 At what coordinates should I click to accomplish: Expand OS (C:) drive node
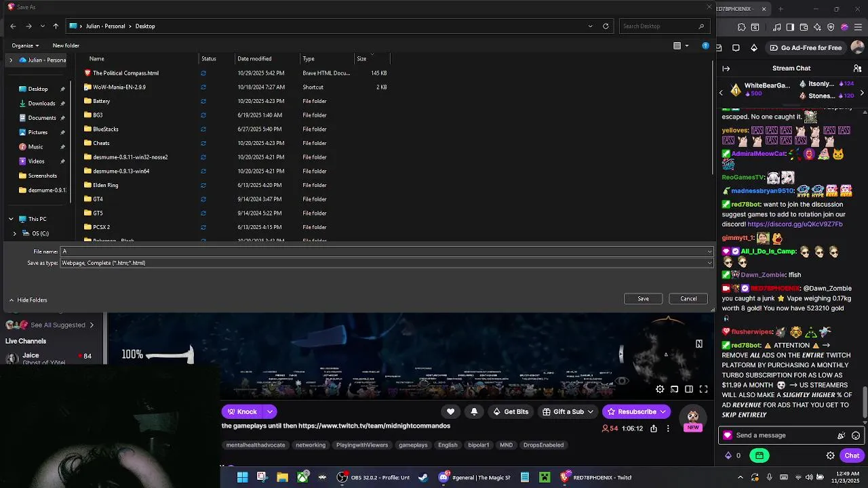15,233
